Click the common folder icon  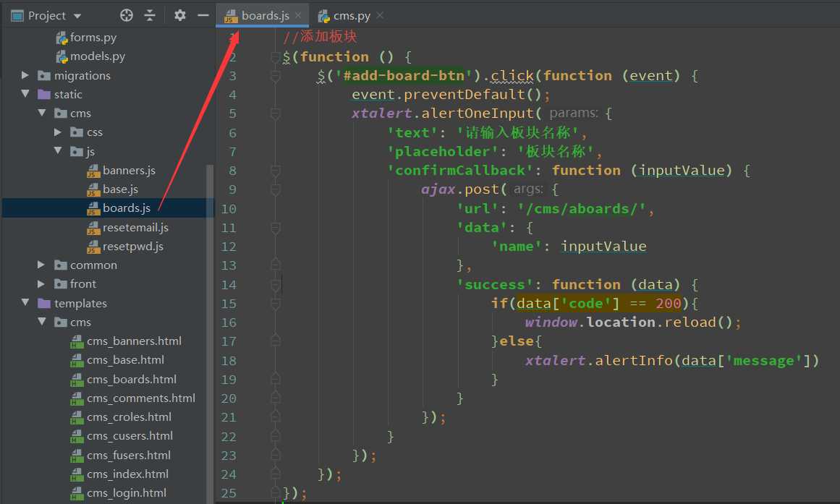click(x=61, y=265)
